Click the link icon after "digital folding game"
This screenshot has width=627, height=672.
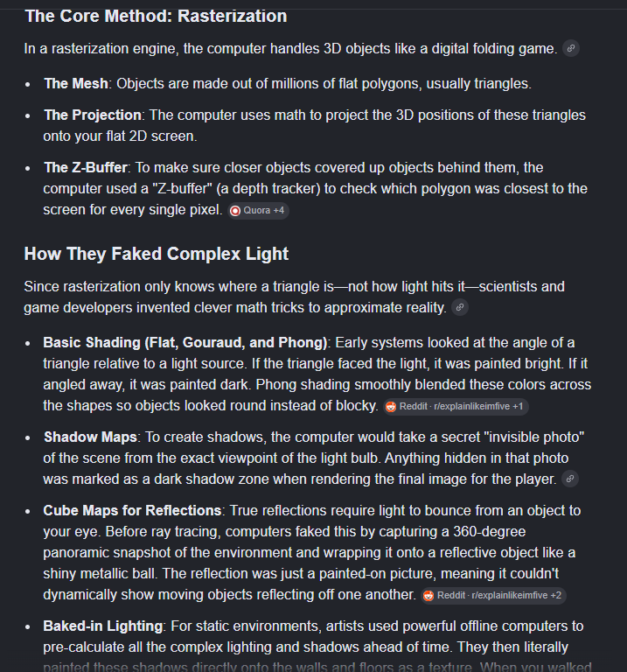tap(571, 48)
